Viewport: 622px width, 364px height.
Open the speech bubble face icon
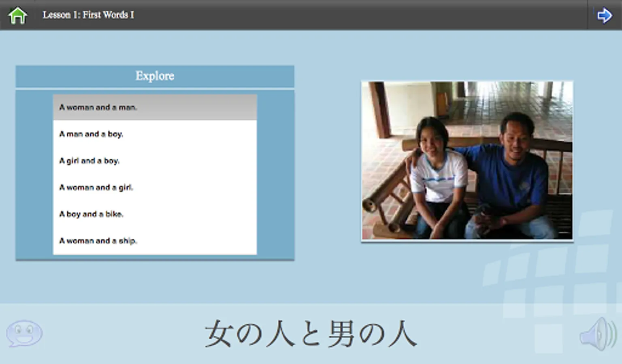[x=24, y=334]
